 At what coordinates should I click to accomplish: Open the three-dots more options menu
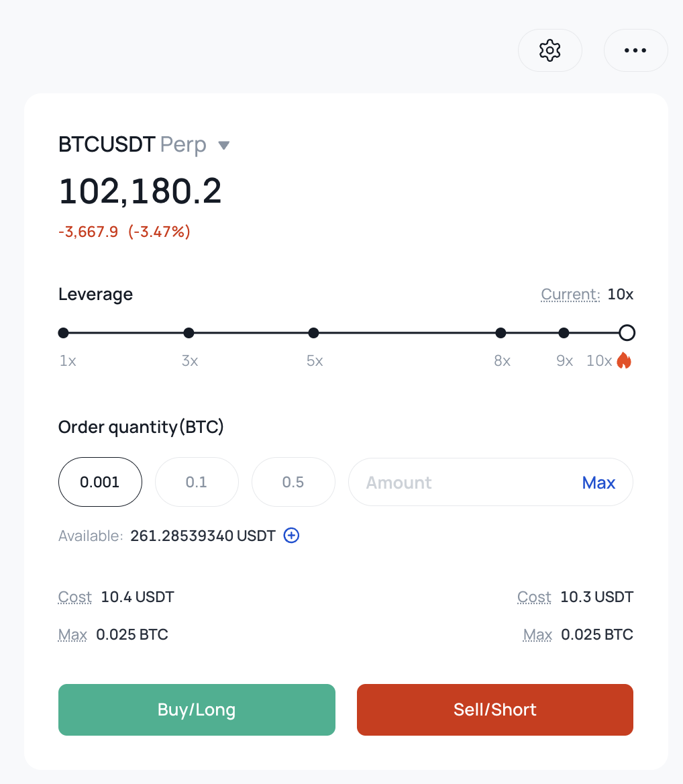click(x=635, y=50)
